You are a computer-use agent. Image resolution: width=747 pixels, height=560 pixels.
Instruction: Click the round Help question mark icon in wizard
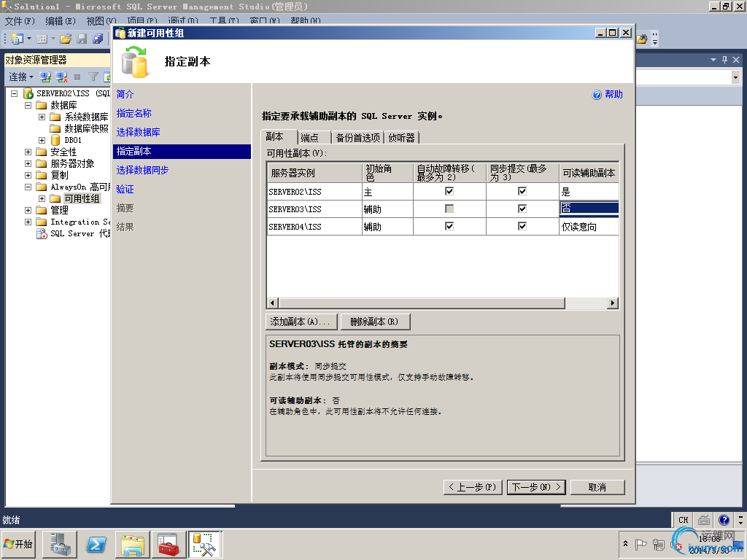pyautogui.click(x=597, y=95)
